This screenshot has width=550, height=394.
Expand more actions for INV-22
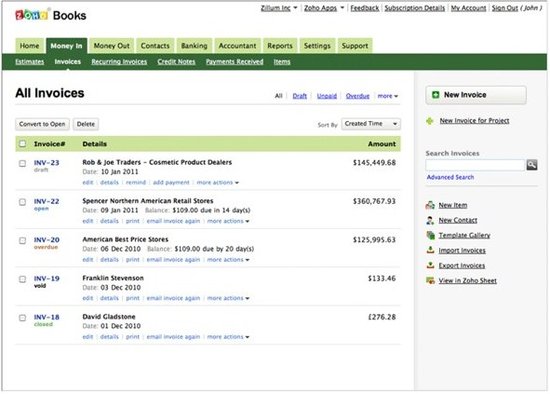(228, 221)
